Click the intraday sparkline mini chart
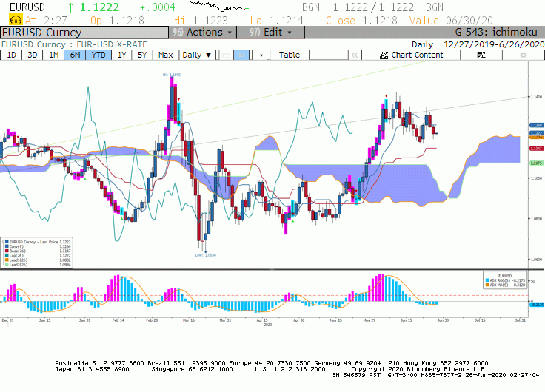The height and width of the screenshot is (392, 545). [x=219, y=6]
